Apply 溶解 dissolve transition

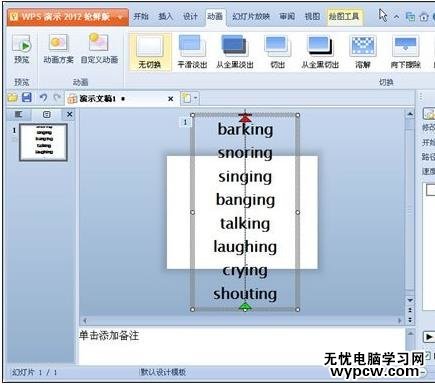(362, 52)
